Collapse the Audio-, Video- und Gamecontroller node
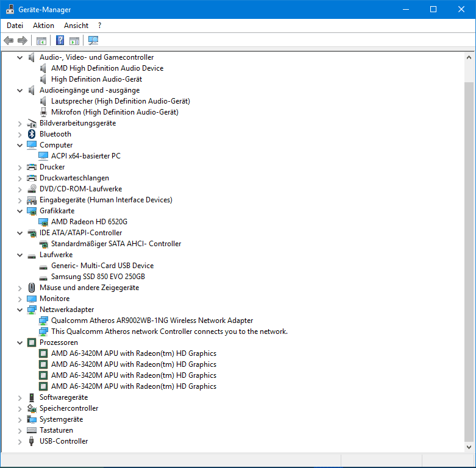Viewport: 476px width, 468px height. coord(20,57)
